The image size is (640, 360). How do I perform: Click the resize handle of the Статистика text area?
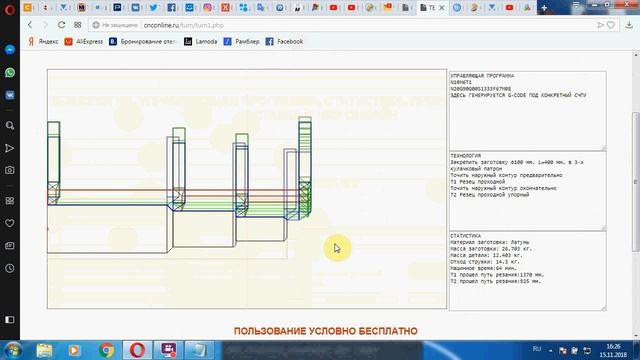(x=603, y=308)
